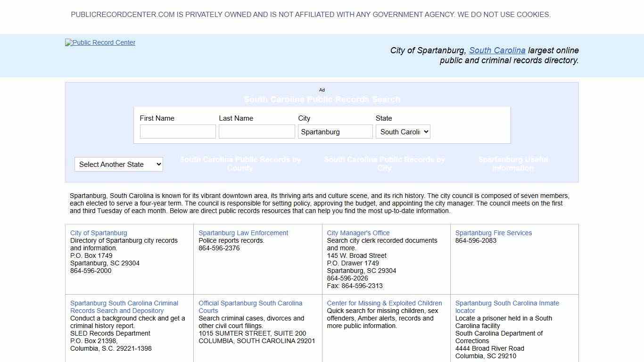This screenshot has height=362, width=644.
Task: Open Spartanburg Fire Services link
Action: coord(493,233)
